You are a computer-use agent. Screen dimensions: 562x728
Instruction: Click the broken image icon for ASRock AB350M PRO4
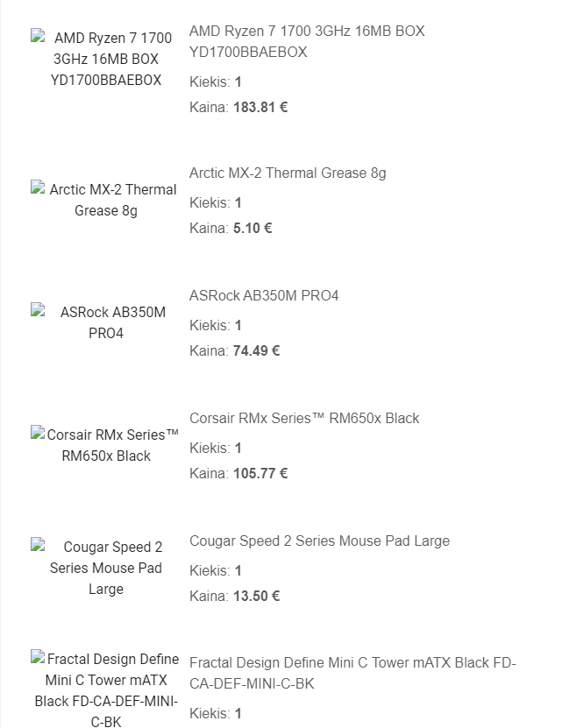[38, 310]
